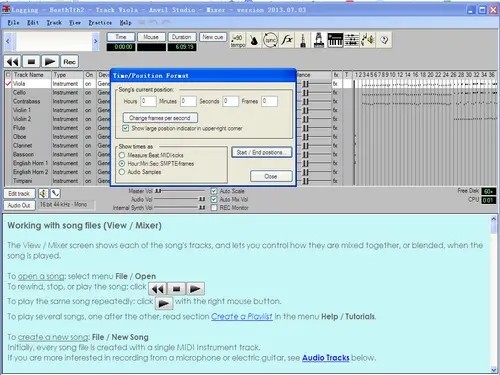Image resolution: width=500 pixels, height=375 pixels.
Task: Open the Practice menu
Action: [x=100, y=22]
